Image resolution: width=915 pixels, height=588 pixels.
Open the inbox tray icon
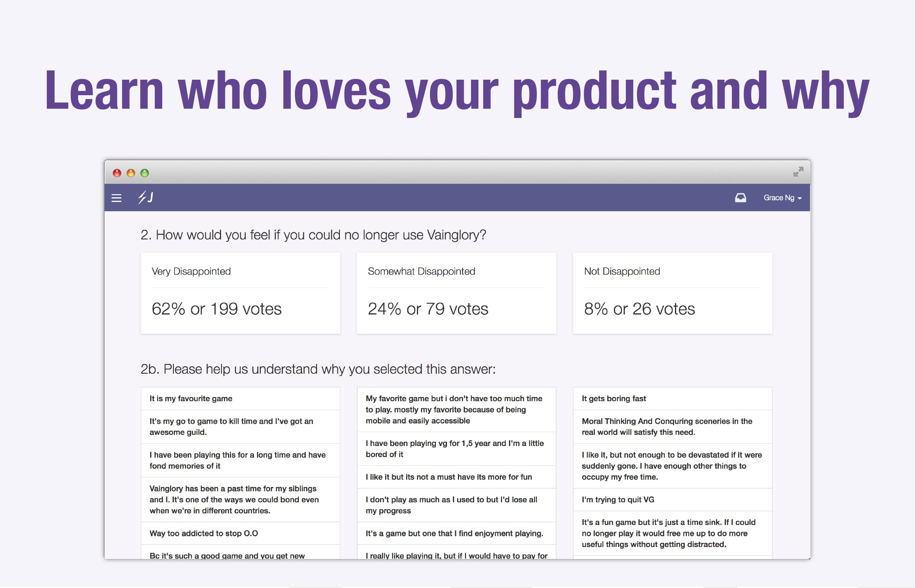[x=740, y=198]
